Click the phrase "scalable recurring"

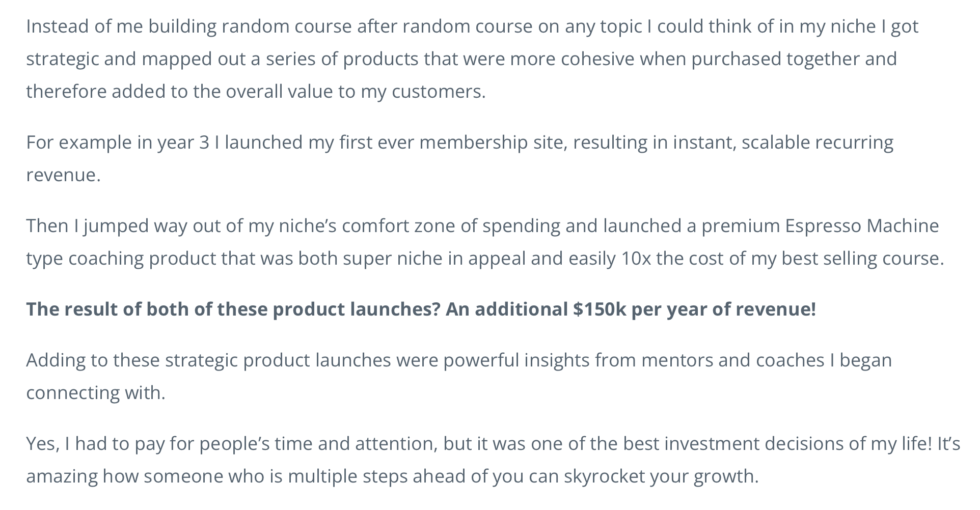[x=817, y=143]
